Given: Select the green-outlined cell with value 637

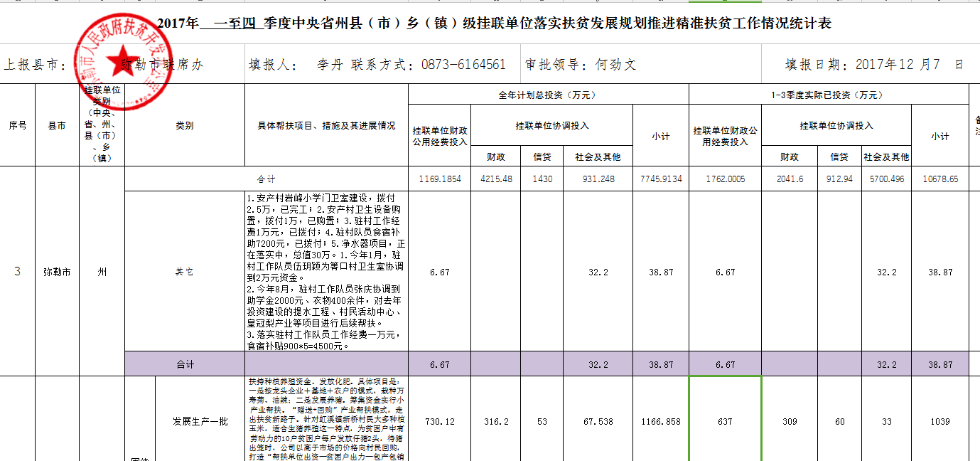Looking at the screenshot, I should (724, 421).
